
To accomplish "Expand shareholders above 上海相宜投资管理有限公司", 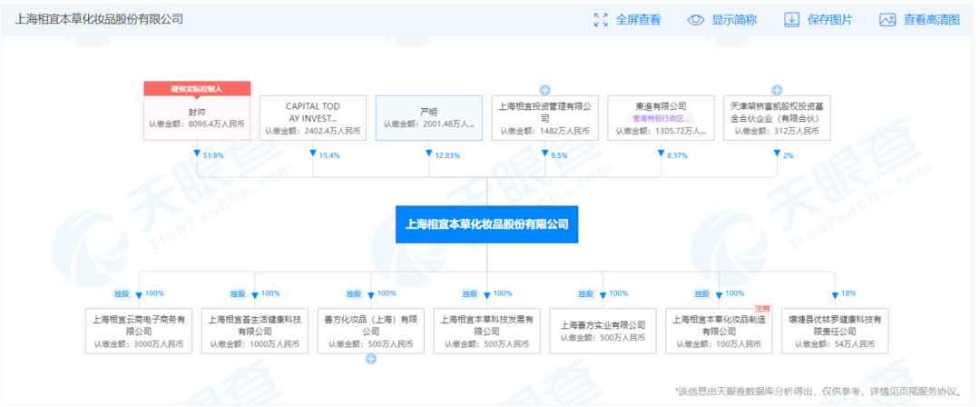I will tap(545, 90).
